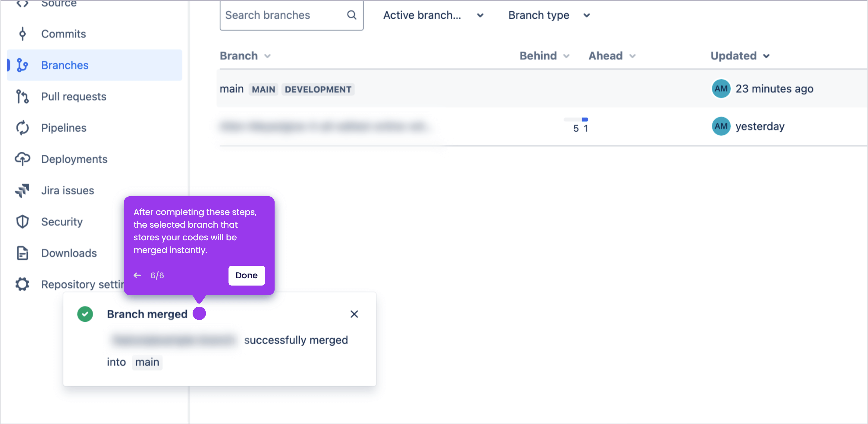Click Done in the purple tooltip
This screenshot has width=868, height=424.
pos(246,275)
